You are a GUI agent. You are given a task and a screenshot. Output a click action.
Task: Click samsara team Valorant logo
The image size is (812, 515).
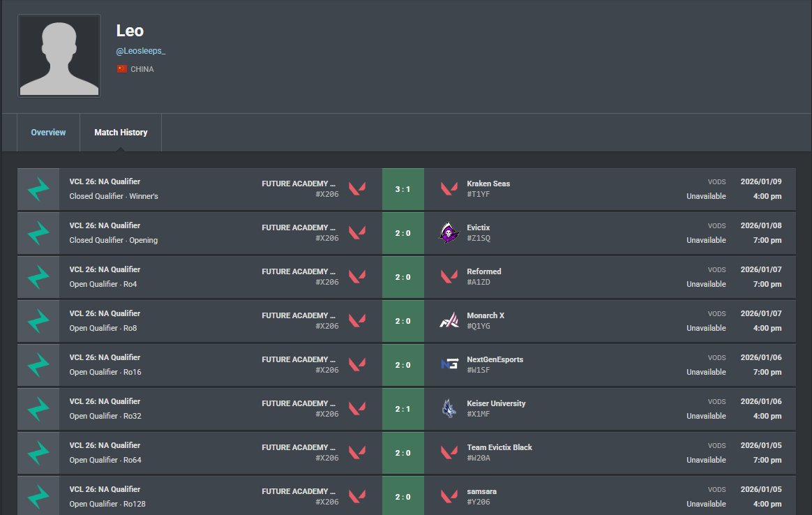449,496
